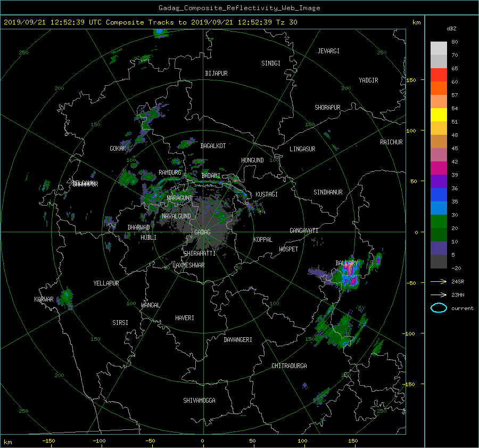479x448 pixels.
Task: Click the KARWAR city label
Action: (x=44, y=299)
